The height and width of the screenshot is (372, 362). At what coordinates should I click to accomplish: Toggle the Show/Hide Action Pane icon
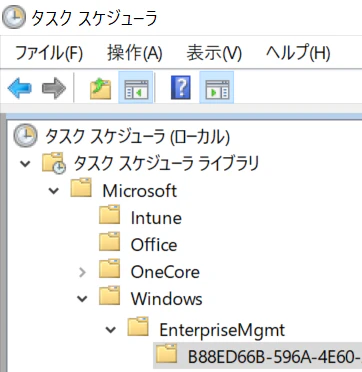[216, 88]
